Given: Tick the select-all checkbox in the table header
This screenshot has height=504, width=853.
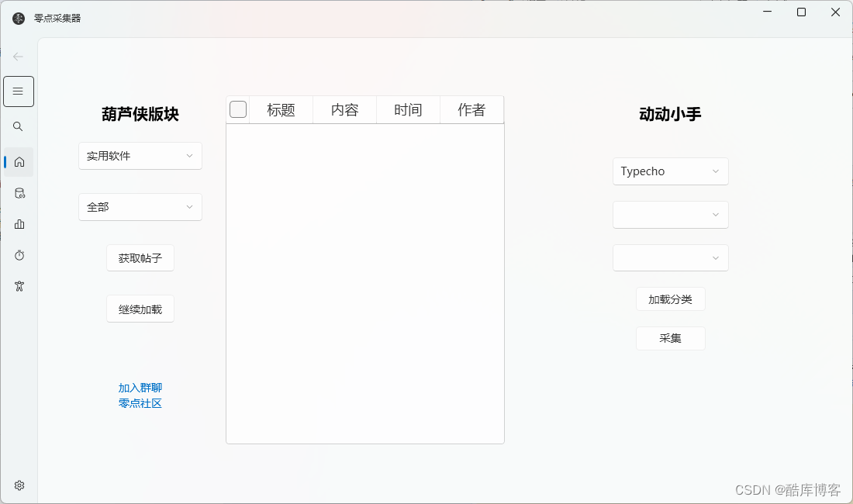Looking at the screenshot, I should (238, 110).
